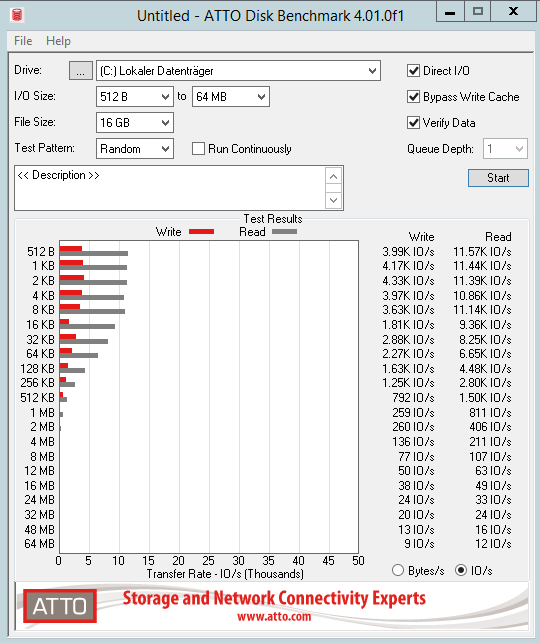Toggle the Bypass Write Cache checkbox
This screenshot has width=540, height=643.
(x=413, y=97)
